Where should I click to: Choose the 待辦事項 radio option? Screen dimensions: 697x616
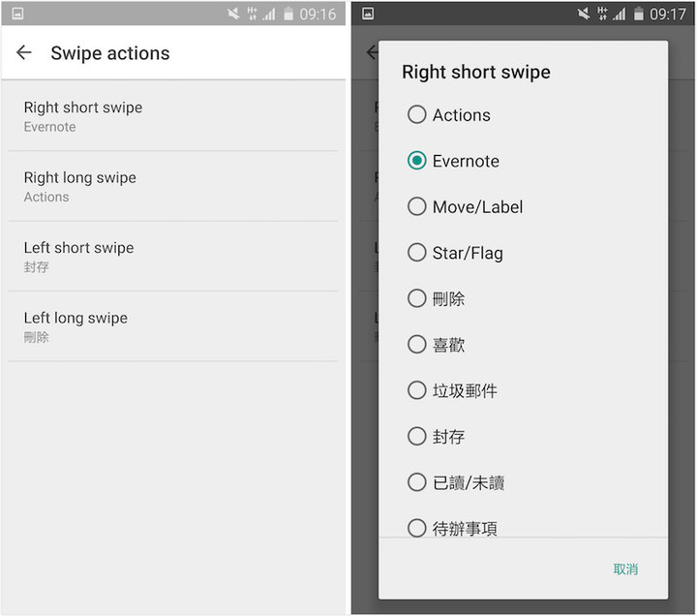417,527
